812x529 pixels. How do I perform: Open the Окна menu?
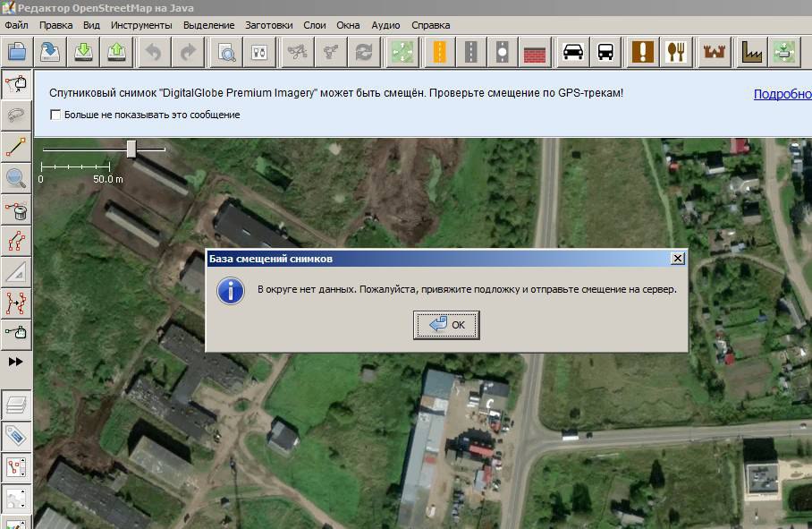[348, 25]
